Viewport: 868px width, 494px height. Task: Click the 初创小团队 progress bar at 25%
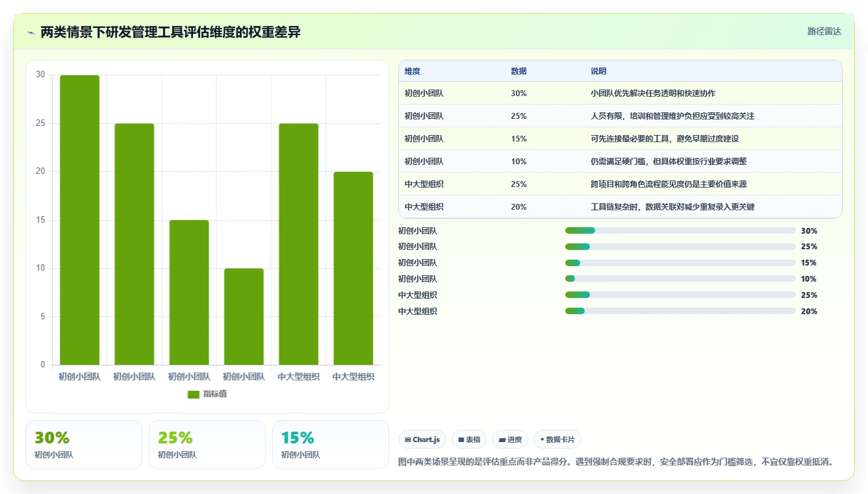680,247
